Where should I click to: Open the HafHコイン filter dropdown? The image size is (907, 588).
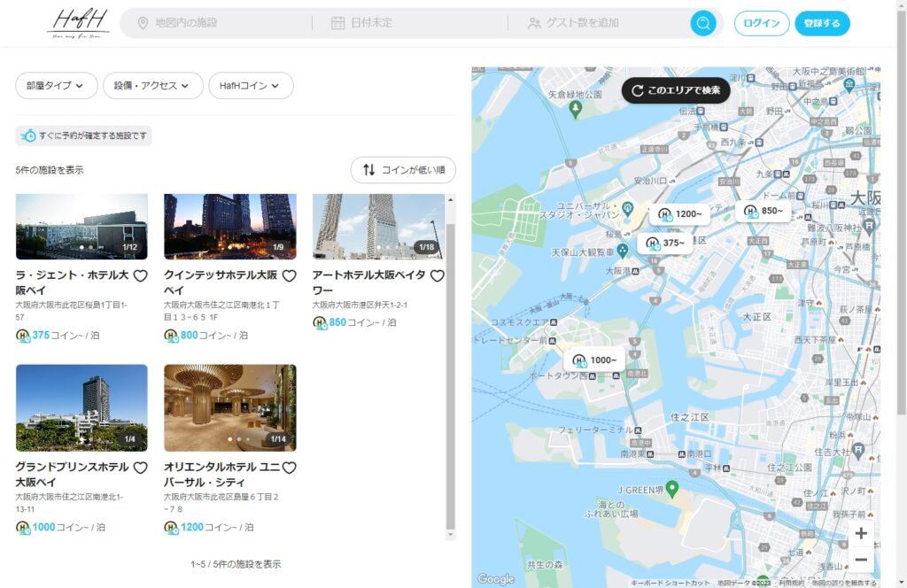click(251, 86)
